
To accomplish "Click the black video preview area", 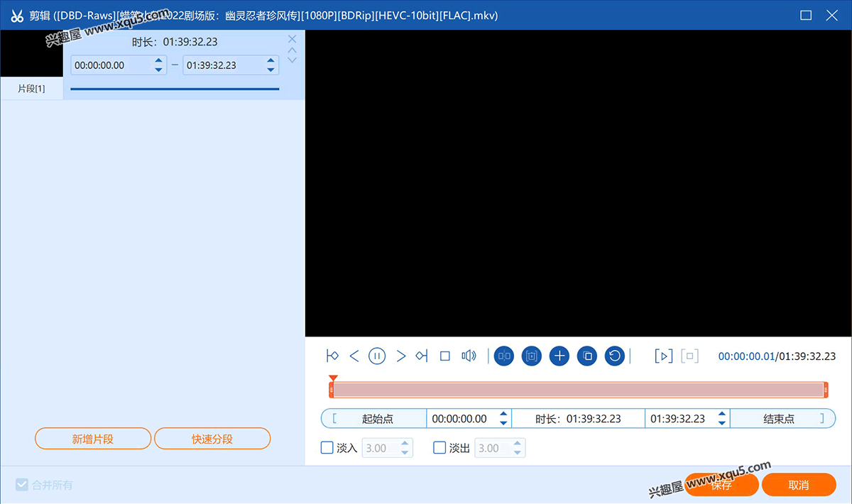I will coord(579,183).
